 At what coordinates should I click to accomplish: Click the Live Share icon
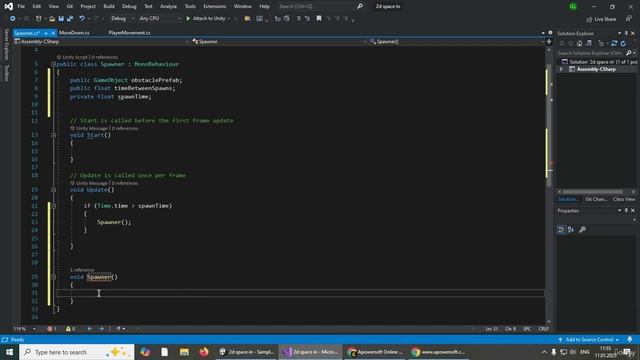coord(589,19)
